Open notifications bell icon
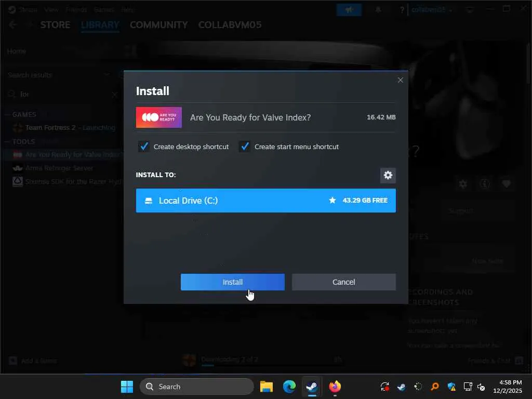Image resolution: width=532 pixels, height=399 pixels. click(378, 9)
